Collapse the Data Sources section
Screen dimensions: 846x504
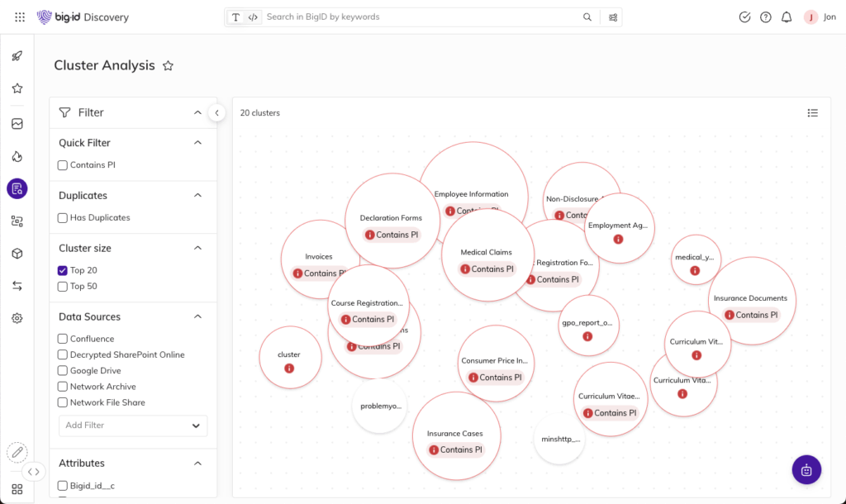pos(197,316)
